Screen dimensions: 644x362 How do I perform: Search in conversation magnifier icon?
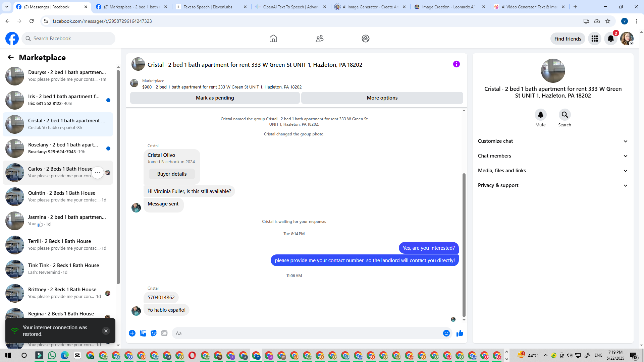tap(565, 115)
